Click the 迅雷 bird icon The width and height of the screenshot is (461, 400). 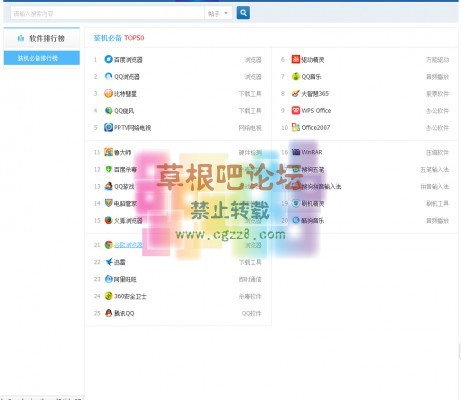pyautogui.click(x=108, y=262)
